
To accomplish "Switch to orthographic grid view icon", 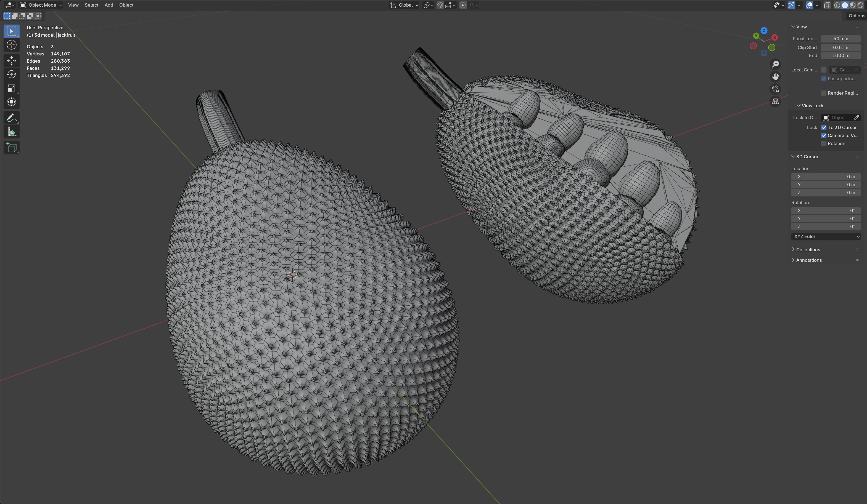I will coord(775,102).
